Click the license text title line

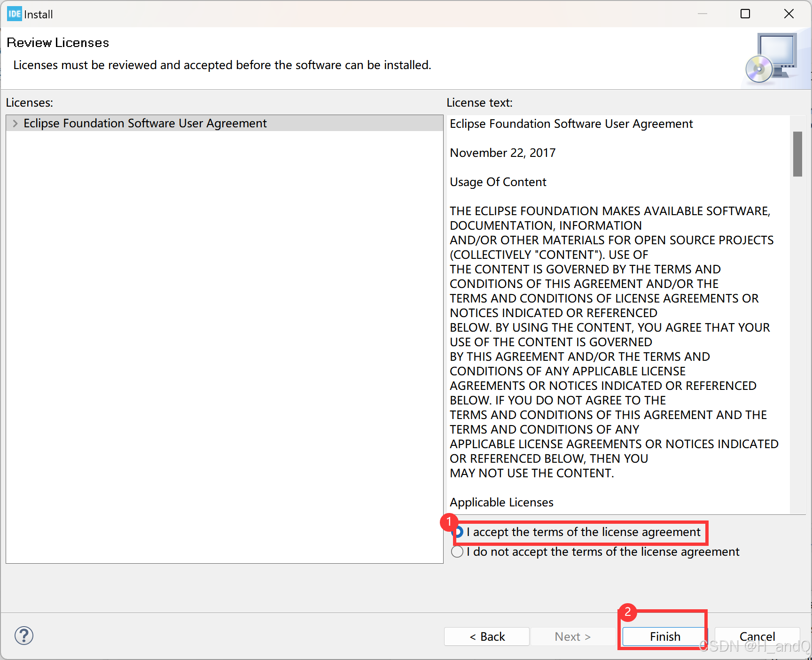pyautogui.click(x=571, y=124)
